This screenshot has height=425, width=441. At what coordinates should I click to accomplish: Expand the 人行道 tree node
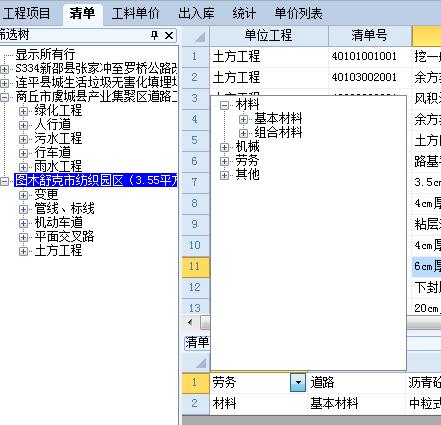coord(23,125)
